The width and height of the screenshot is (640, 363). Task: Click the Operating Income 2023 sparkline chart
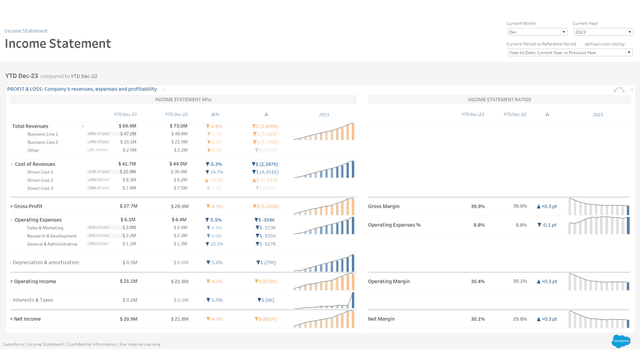tap(324, 282)
